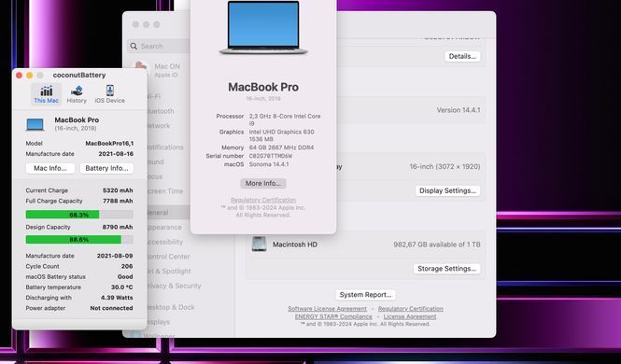Image resolution: width=621 pixels, height=364 pixels.
Task: Click the MacBook Pro image in About window
Action: [263, 28]
